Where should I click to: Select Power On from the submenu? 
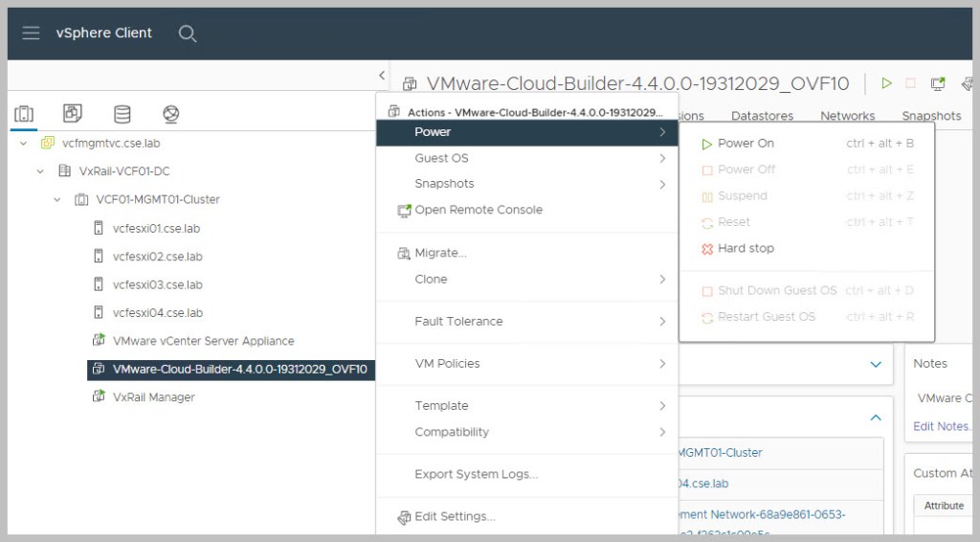pos(745,144)
